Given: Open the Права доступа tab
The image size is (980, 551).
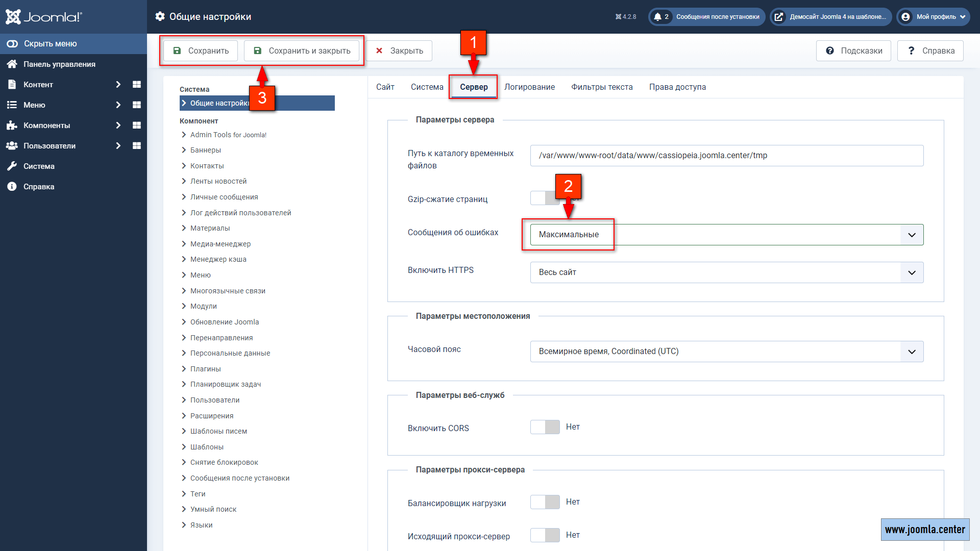Looking at the screenshot, I should pyautogui.click(x=677, y=87).
